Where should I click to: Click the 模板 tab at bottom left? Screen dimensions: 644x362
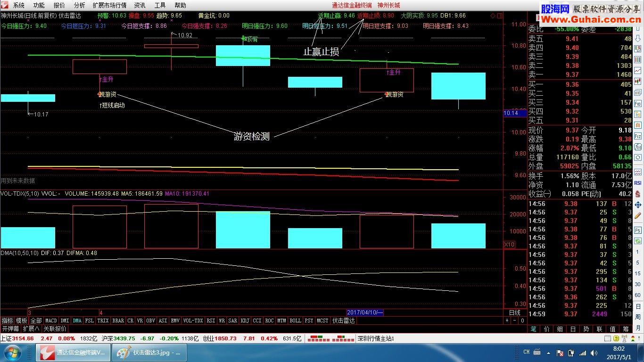click(x=21, y=321)
